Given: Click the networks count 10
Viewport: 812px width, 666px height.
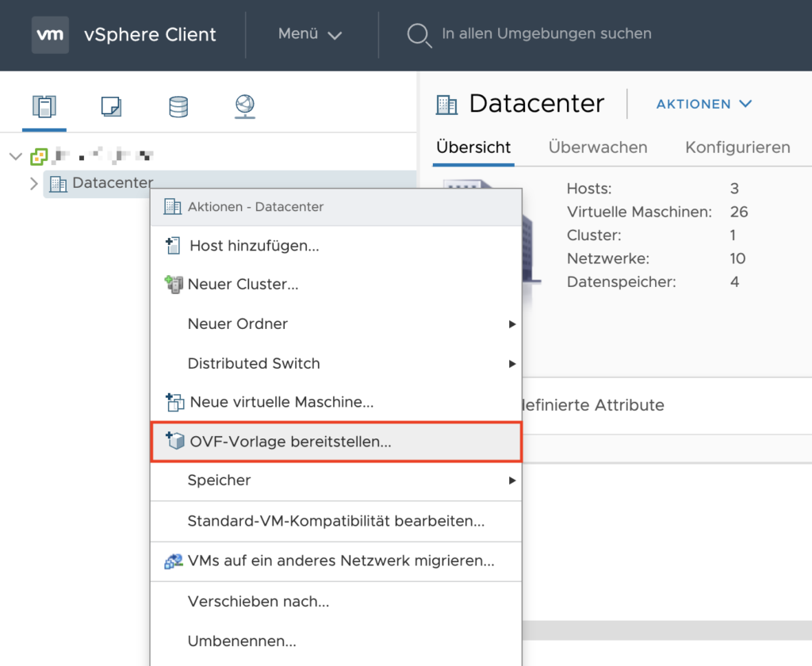Looking at the screenshot, I should pos(738,258).
